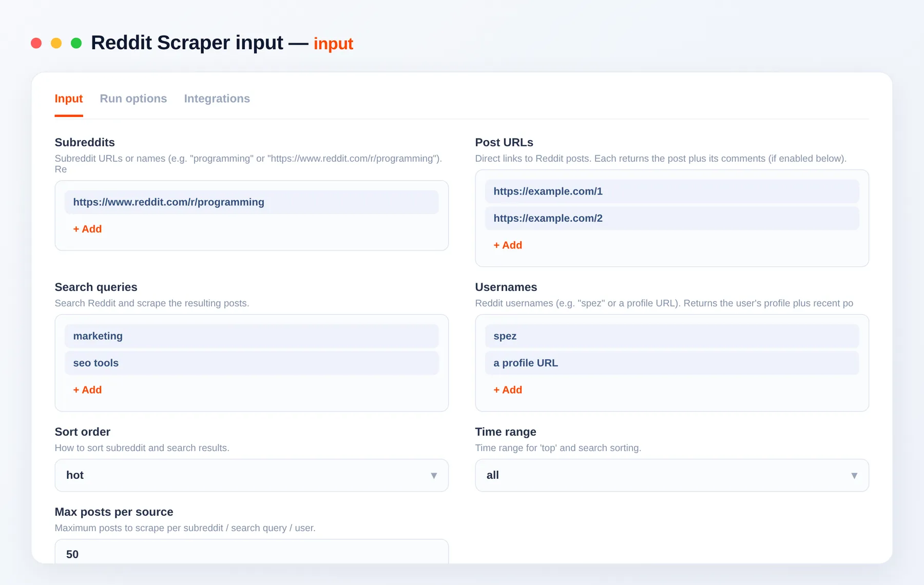Click the Time range label
This screenshot has height=585, width=924.
506,432
